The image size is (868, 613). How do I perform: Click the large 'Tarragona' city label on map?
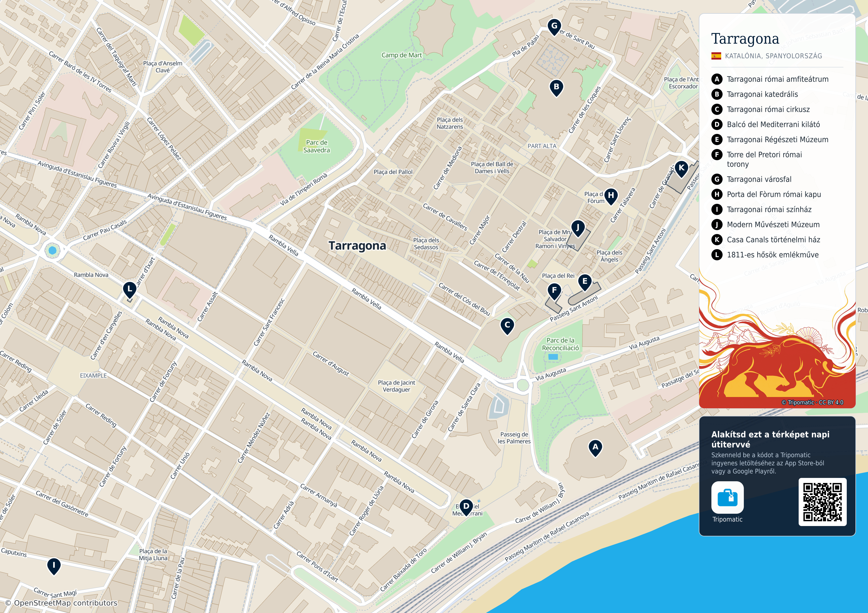pyautogui.click(x=357, y=246)
